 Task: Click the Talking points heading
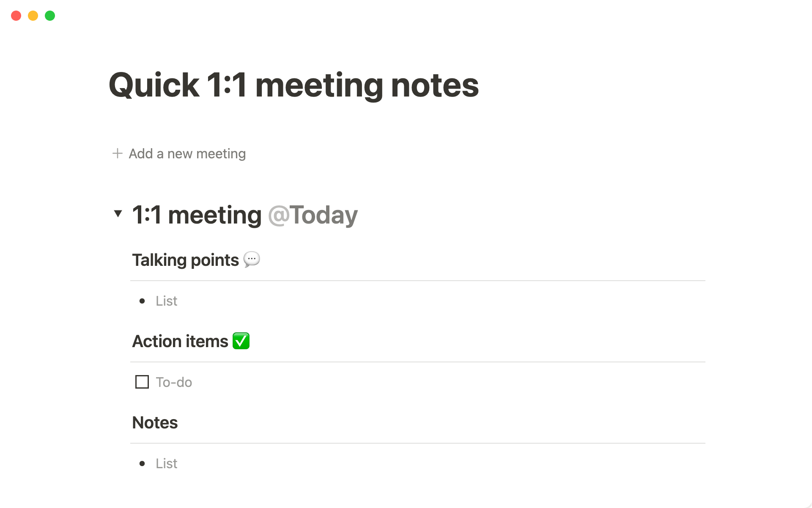point(185,260)
